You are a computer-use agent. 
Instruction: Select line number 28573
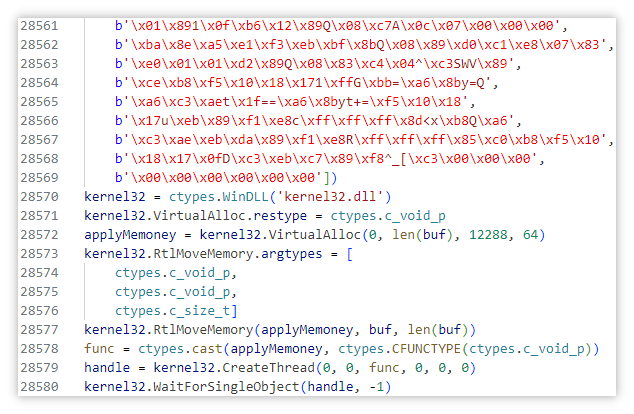(x=40, y=254)
